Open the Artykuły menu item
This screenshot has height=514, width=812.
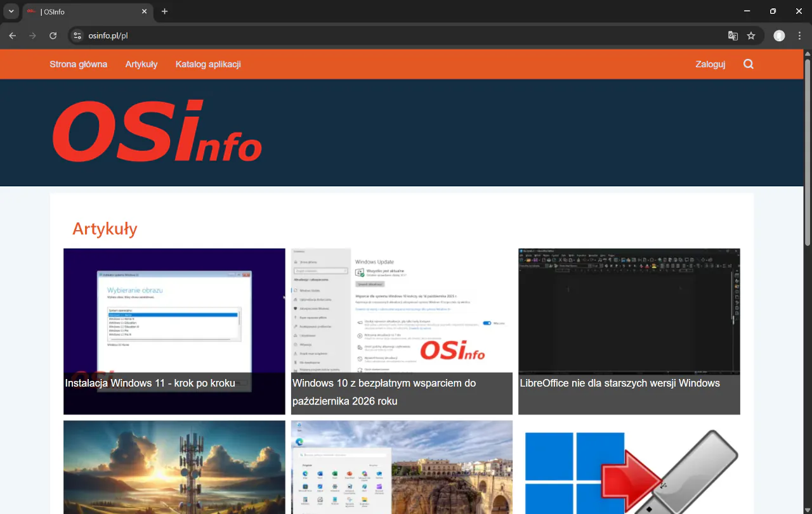click(141, 64)
